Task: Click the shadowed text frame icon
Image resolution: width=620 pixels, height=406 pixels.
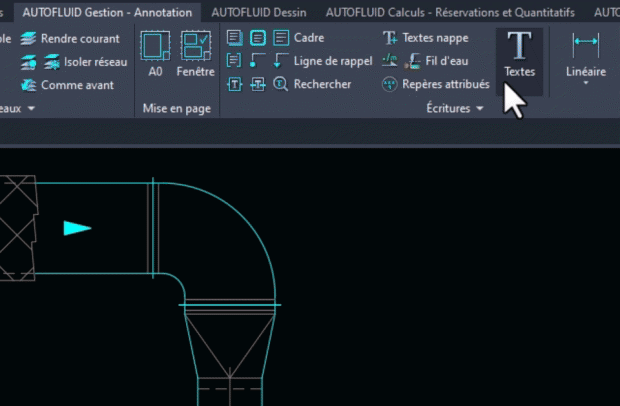Action: click(x=235, y=38)
